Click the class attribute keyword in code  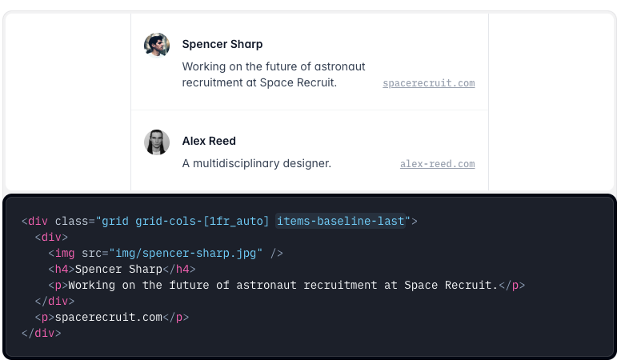(x=70, y=221)
